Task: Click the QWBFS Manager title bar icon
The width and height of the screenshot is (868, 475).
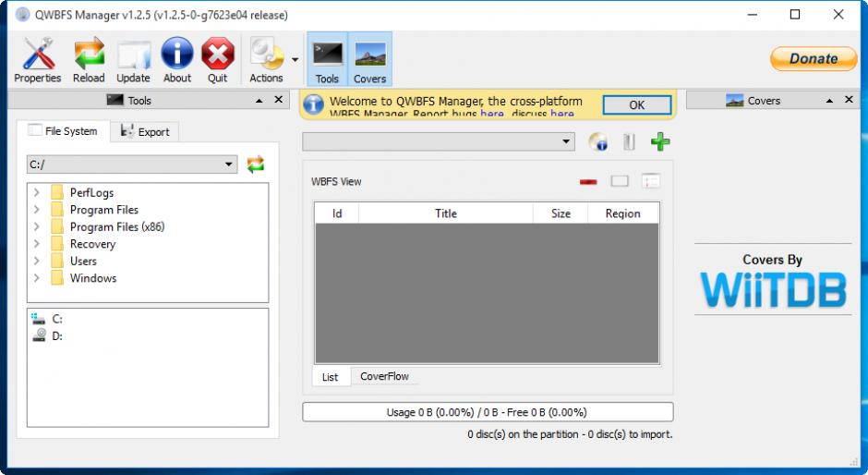Action: point(22,15)
